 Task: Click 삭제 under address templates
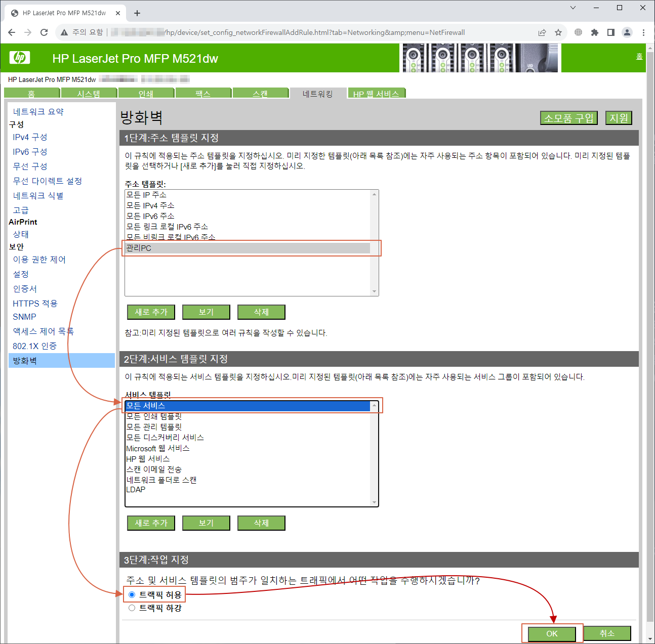click(x=261, y=312)
